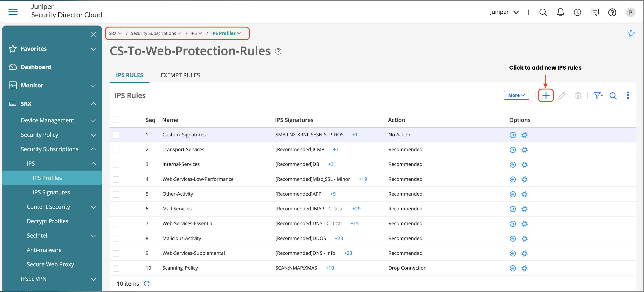Toggle the select-all header checkbox
Viewport: 644px width, 292px height.
[x=116, y=120]
